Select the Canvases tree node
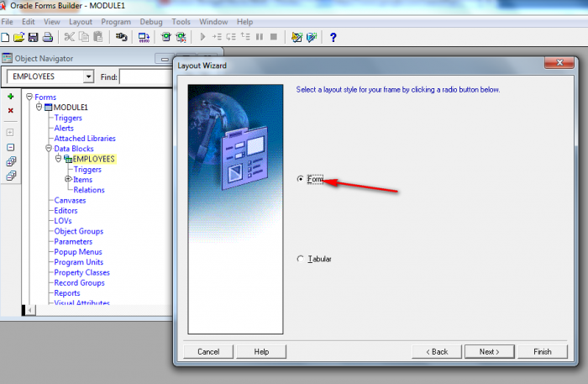This screenshot has height=384, width=588. [70, 200]
